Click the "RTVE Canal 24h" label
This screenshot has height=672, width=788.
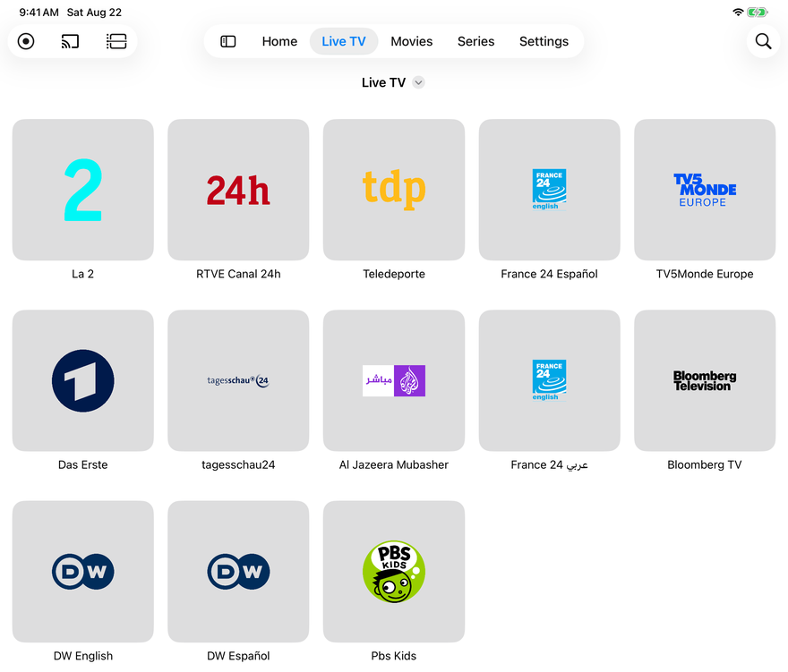pos(238,274)
